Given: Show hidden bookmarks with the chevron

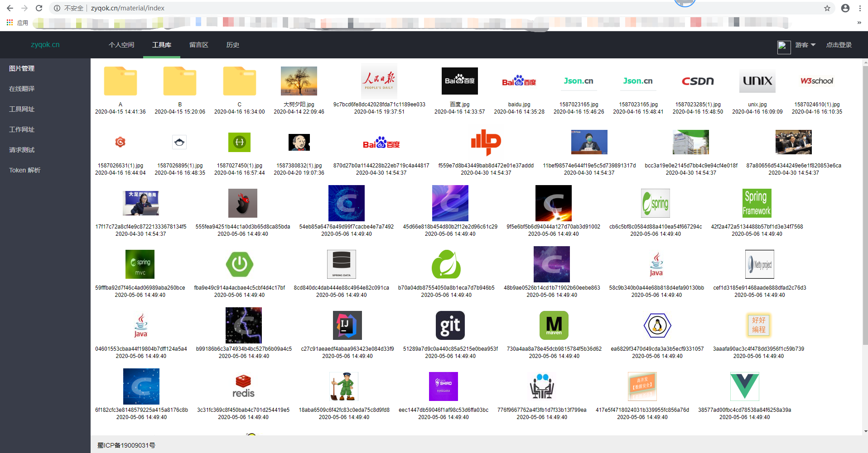Looking at the screenshot, I should 859,23.
